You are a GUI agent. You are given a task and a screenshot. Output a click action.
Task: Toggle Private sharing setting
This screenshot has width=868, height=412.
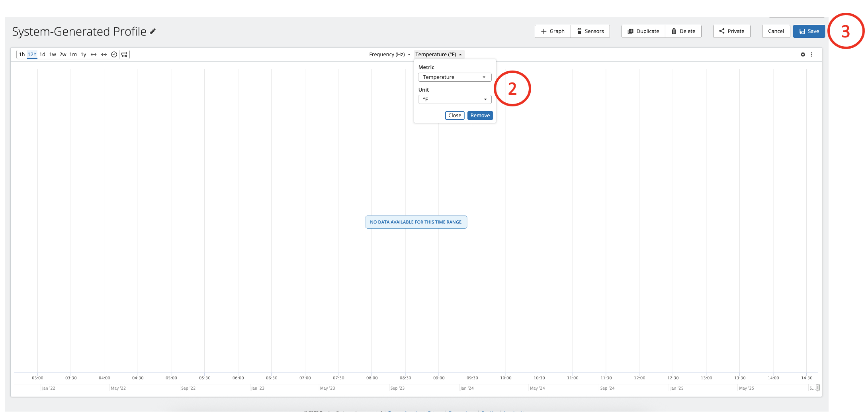732,31
